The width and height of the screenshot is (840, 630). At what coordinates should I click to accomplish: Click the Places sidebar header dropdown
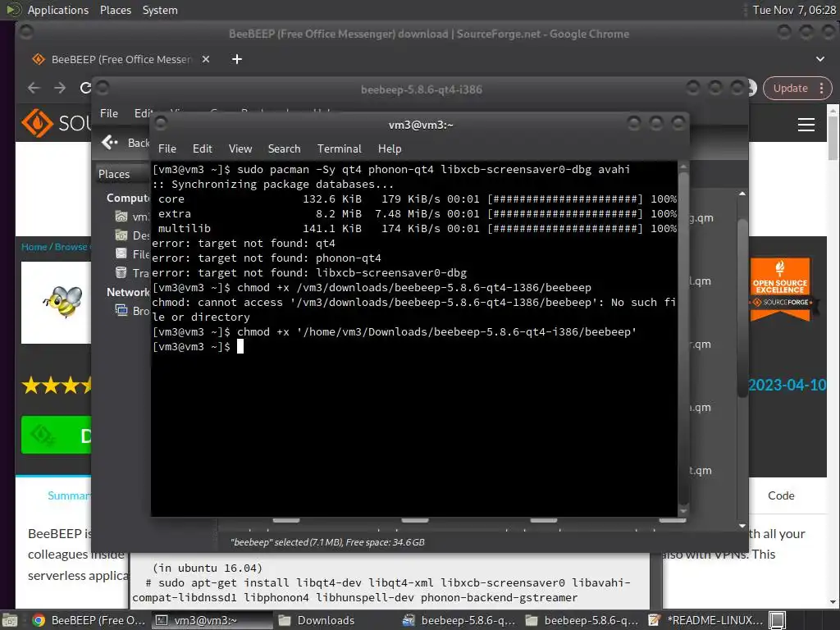(x=122, y=174)
